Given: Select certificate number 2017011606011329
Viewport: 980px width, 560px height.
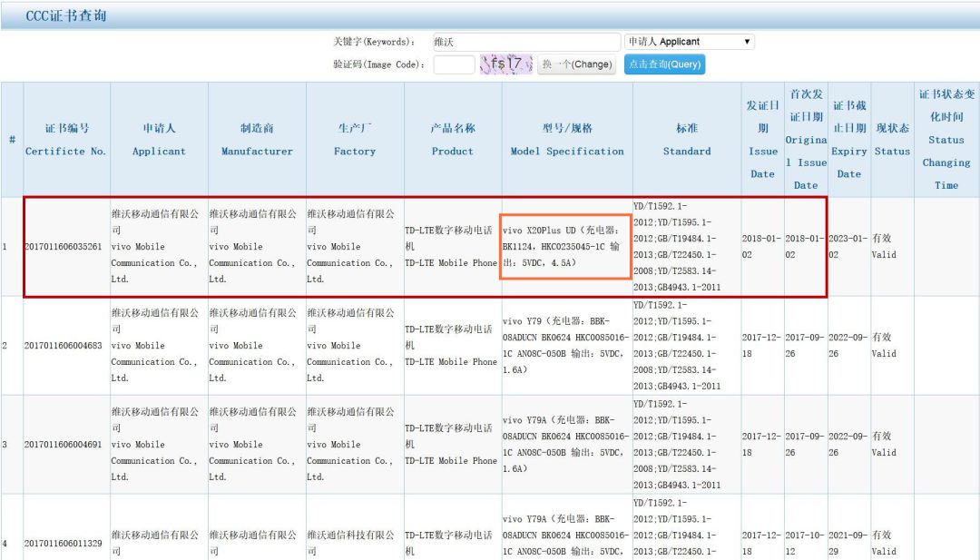Looking at the screenshot, I should click(63, 543).
